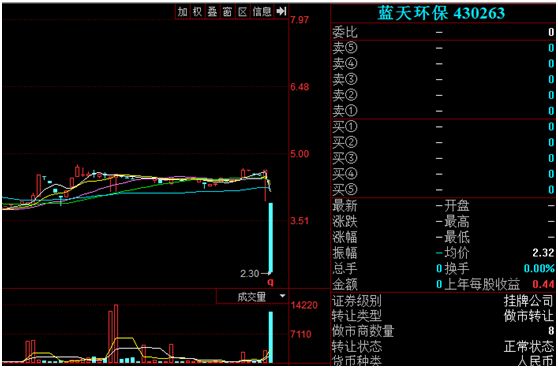Open the 信息 info button
This screenshot has height=368, width=558.
tap(262, 12)
